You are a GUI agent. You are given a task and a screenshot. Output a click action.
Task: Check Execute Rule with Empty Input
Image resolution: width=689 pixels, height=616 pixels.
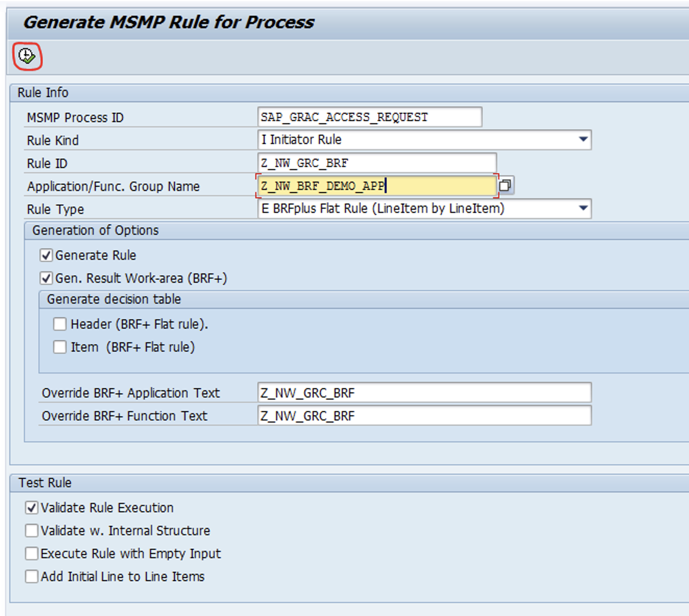click(x=32, y=553)
